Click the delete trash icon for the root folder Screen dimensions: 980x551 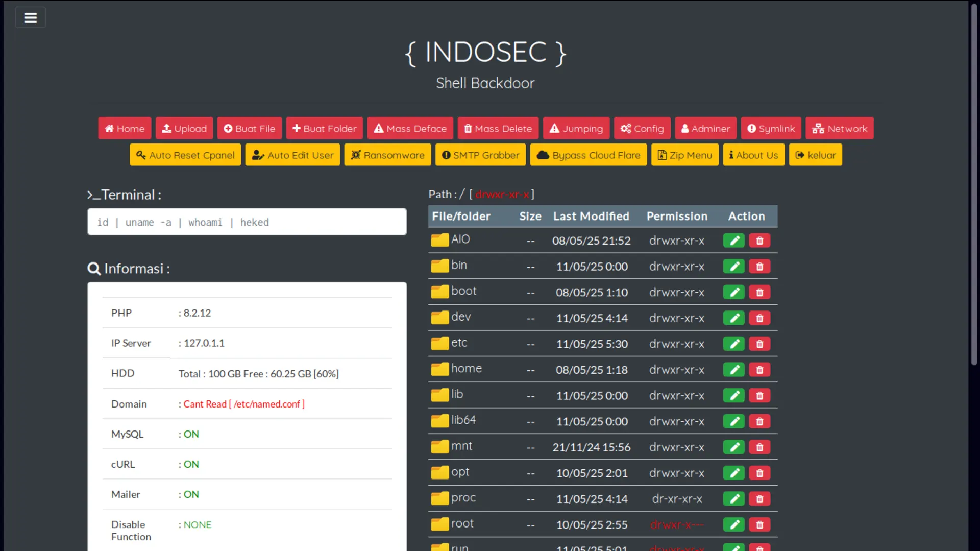[759, 524]
